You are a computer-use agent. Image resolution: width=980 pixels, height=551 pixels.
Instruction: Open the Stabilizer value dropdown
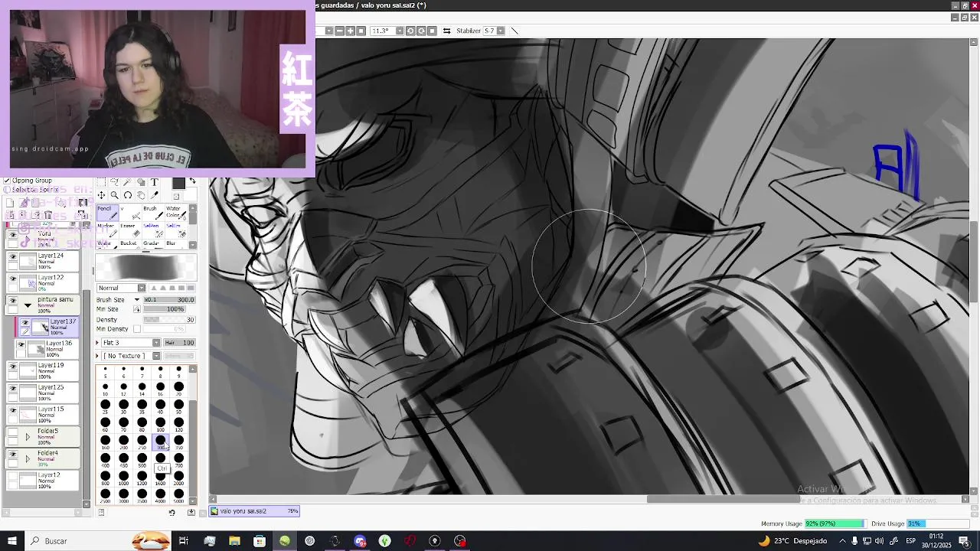pyautogui.click(x=501, y=31)
